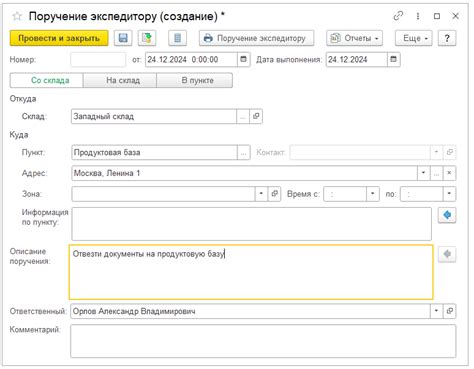Screen dimensions: 474x369
Task: Open document movements report icon
Action: click(178, 38)
